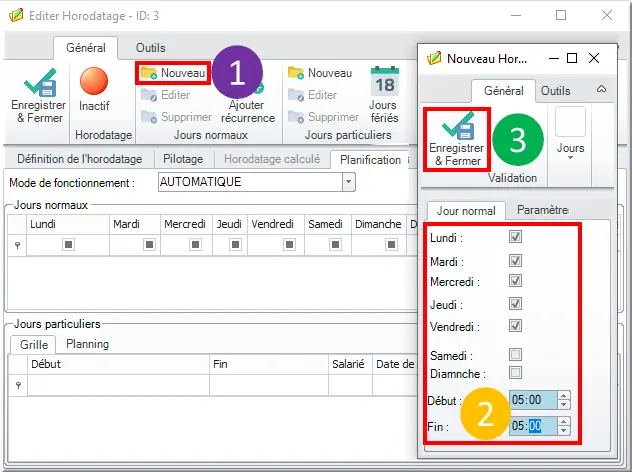Image resolution: width=632 pixels, height=472 pixels.
Task: Toggle Mercredi filter checkbox in grid
Action: [x=195, y=244]
